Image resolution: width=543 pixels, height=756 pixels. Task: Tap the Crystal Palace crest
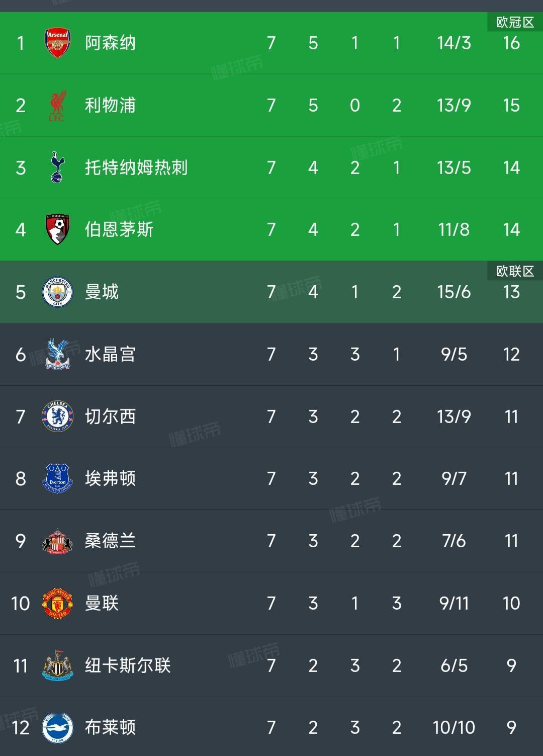57,354
